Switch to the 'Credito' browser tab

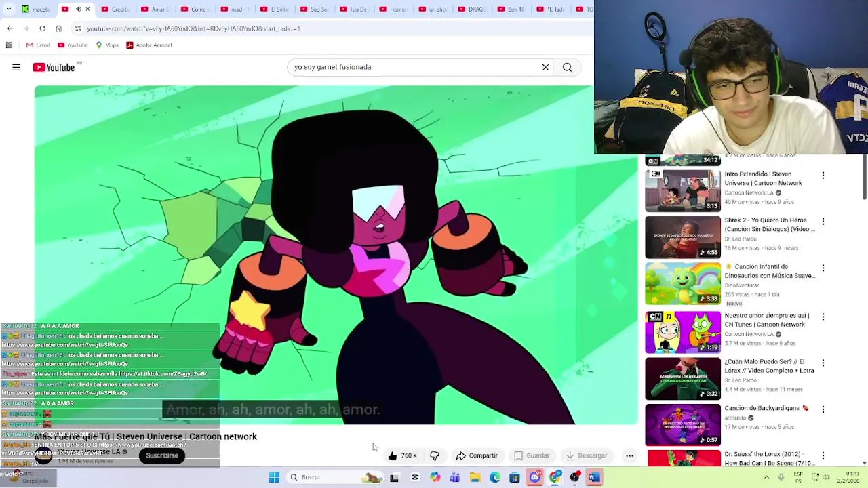click(116, 9)
